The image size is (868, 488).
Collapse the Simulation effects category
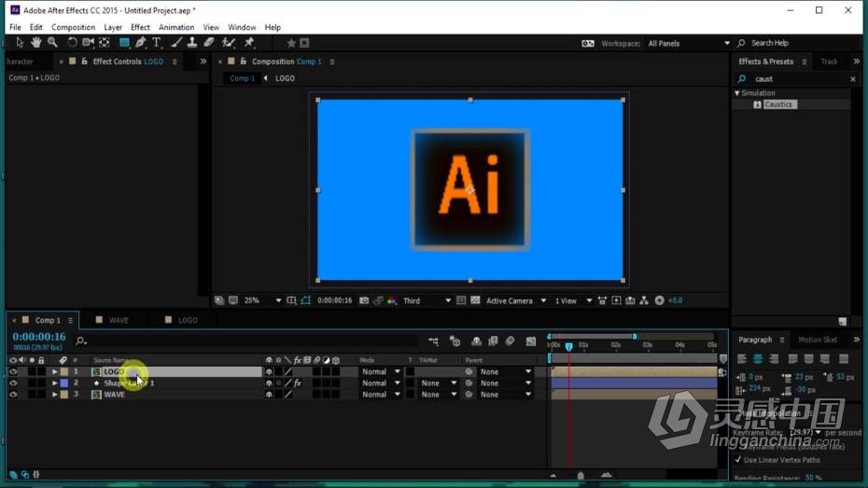[x=737, y=93]
